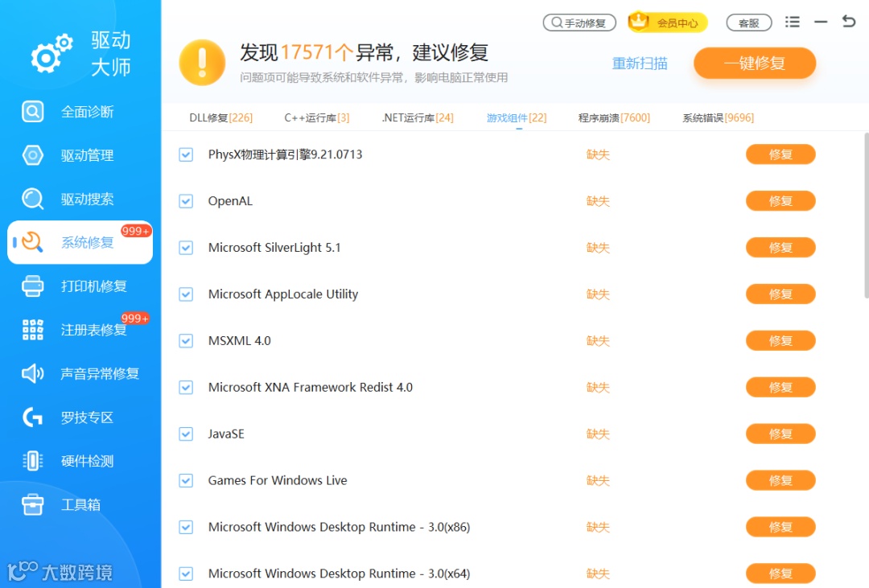Toggle Microsoft SilverLight 5.1 checkbox
Image resolution: width=869 pixels, height=588 pixels.
coord(186,248)
